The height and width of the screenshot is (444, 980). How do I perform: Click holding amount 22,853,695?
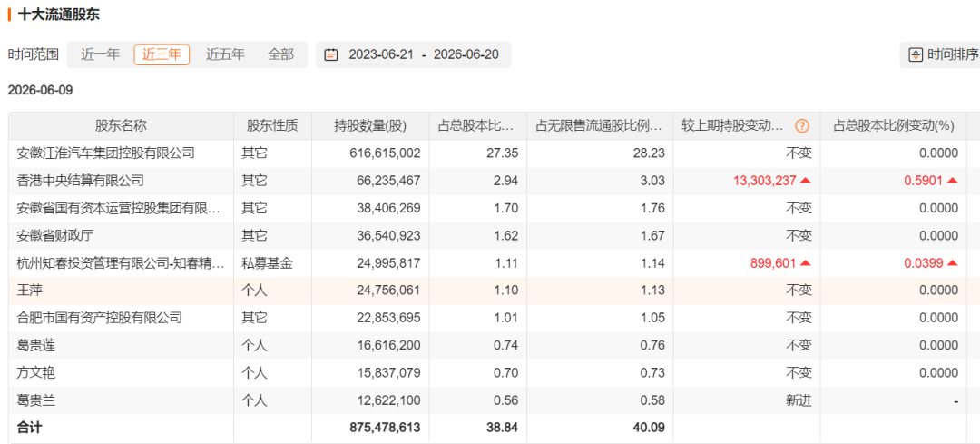pos(388,318)
